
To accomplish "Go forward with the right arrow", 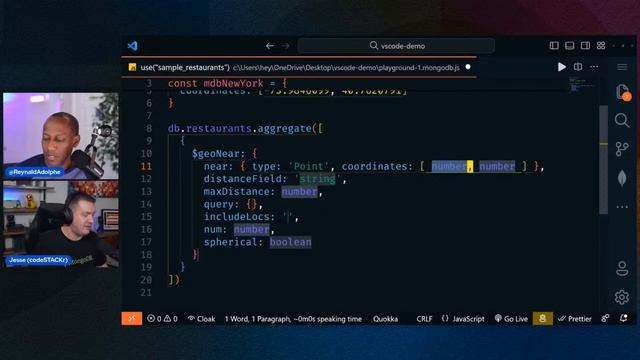I will pyautogui.click(x=285, y=46).
